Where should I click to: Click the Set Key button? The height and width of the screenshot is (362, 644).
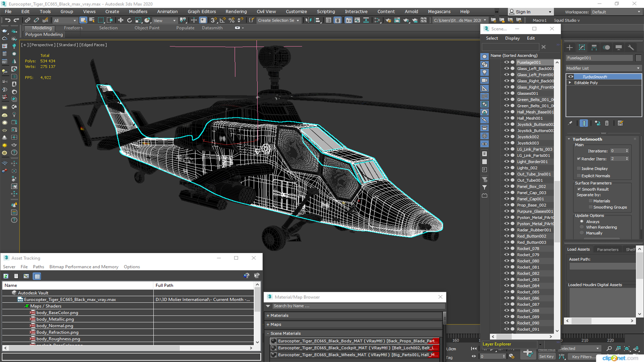click(546, 357)
